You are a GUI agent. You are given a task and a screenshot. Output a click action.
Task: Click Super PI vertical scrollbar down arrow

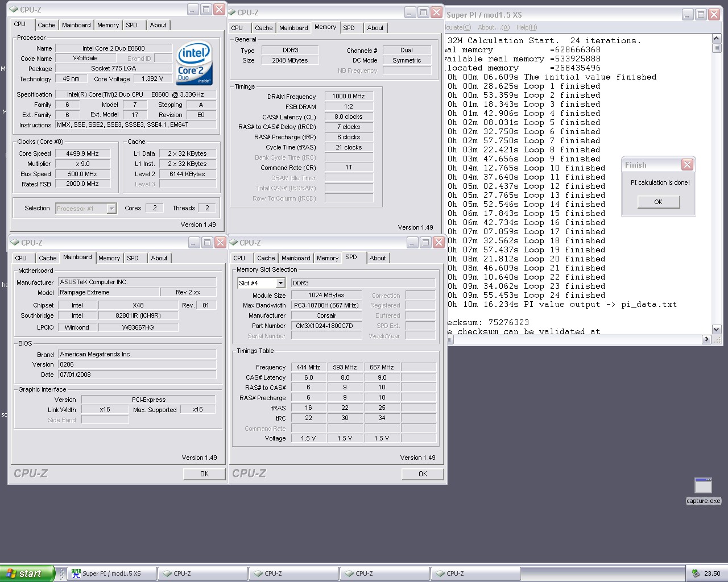tap(717, 329)
